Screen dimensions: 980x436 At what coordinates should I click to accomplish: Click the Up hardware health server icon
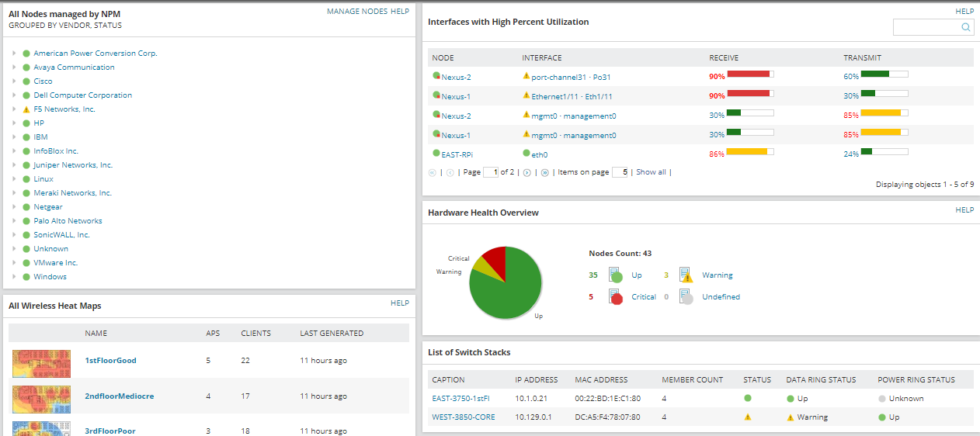pyautogui.click(x=616, y=275)
